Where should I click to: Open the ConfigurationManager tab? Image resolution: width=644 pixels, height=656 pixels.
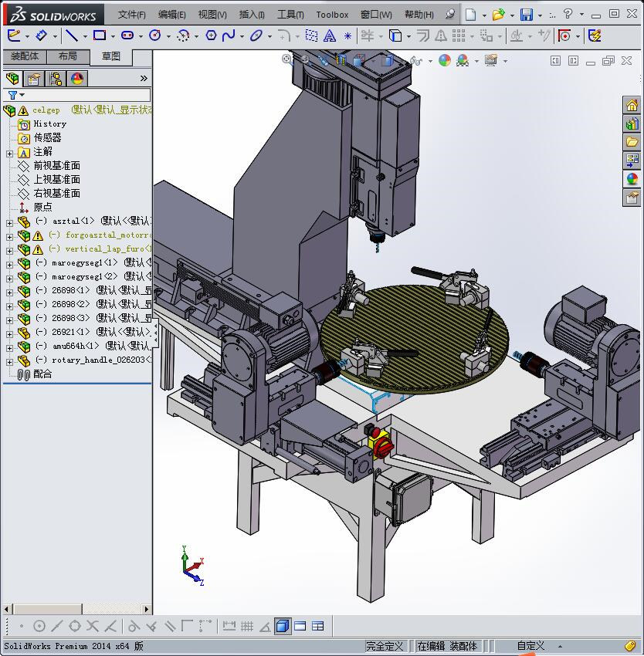coord(56,78)
